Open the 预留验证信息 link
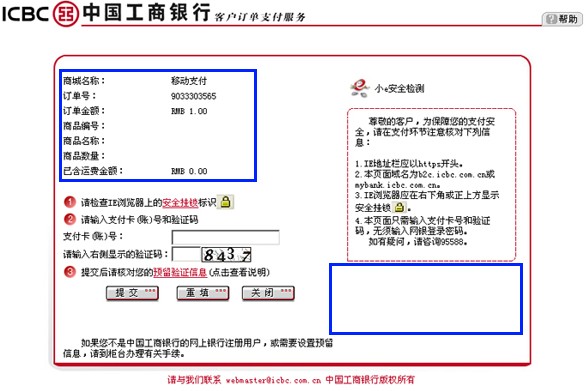Screen dimensions: 586x391 [x=180, y=272]
